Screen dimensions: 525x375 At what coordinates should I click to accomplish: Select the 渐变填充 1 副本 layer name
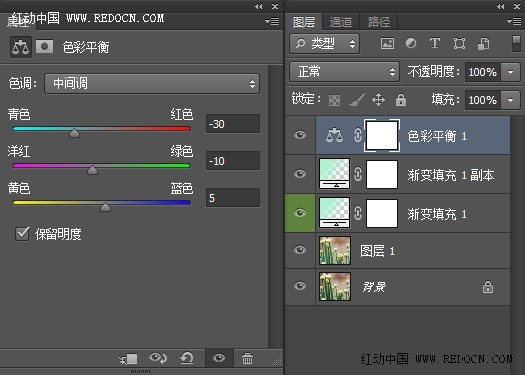pyautogui.click(x=450, y=175)
